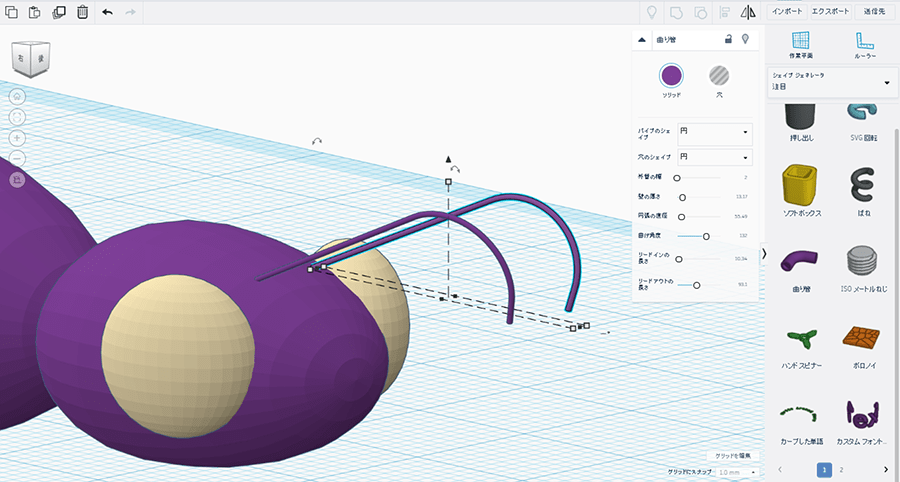Viewport: 900px width, 482px height.
Task: Redo the undone action
Action: click(131, 12)
